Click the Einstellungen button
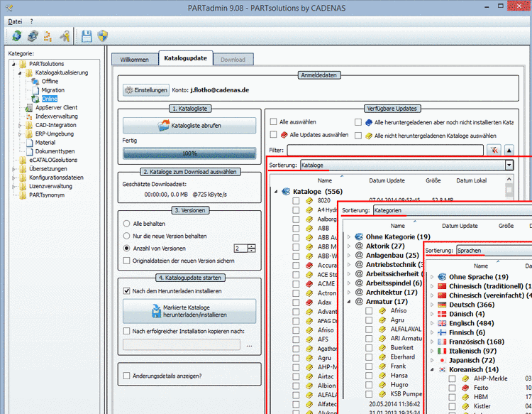Image resolution: width=532 pixels, height=414 pixels. [x=146, y=90]
